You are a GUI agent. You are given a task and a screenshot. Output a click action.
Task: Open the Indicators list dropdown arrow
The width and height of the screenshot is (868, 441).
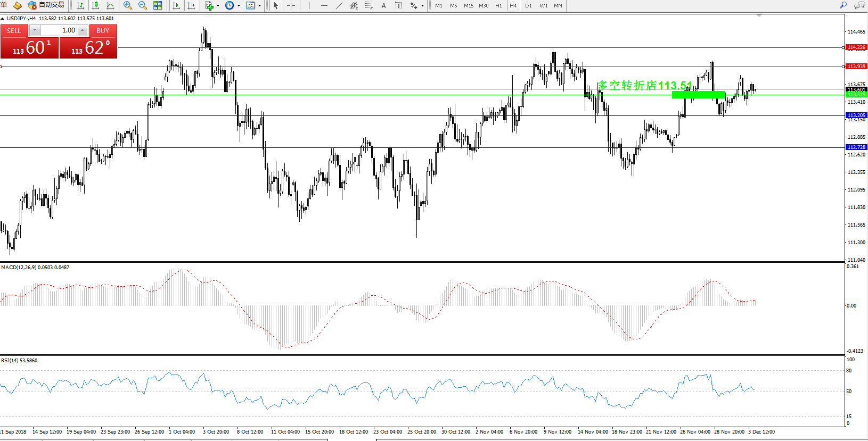click(218, 6)
